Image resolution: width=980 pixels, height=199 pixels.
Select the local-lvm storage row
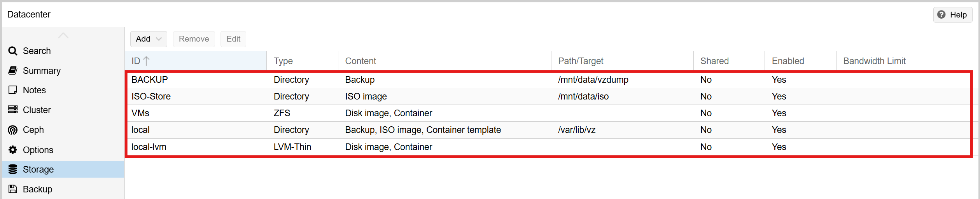tap(149, 147)
